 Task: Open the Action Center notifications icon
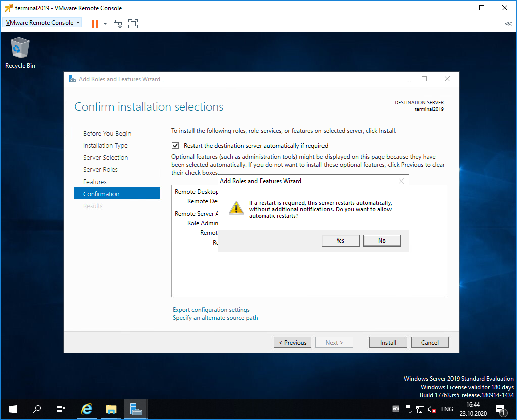pos(501,410)
